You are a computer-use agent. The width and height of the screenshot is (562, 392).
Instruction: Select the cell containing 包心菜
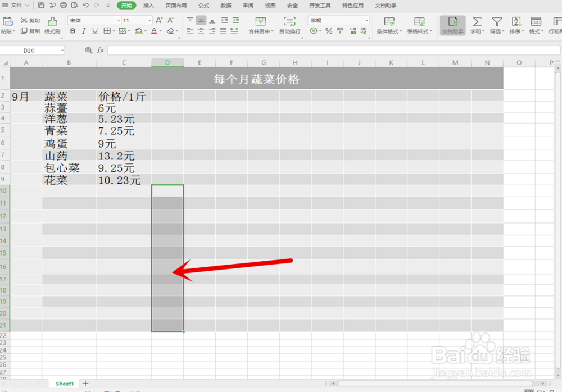pyautogui.click(x=69, y=168)
